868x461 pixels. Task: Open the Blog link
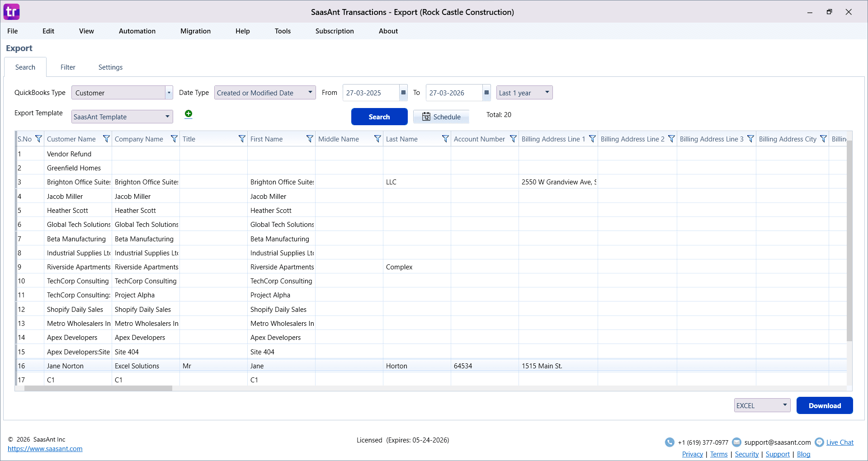pos(803,454)
